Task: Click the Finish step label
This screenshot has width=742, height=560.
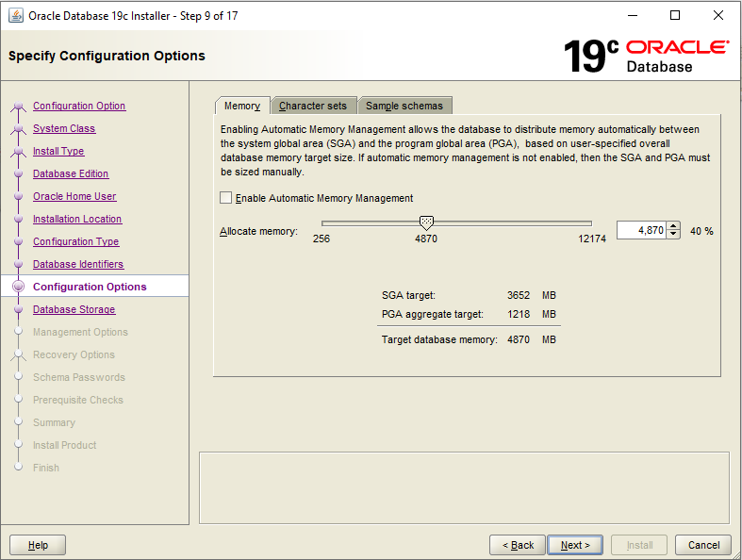Action: pyautogui.click(x=46, y=468)
